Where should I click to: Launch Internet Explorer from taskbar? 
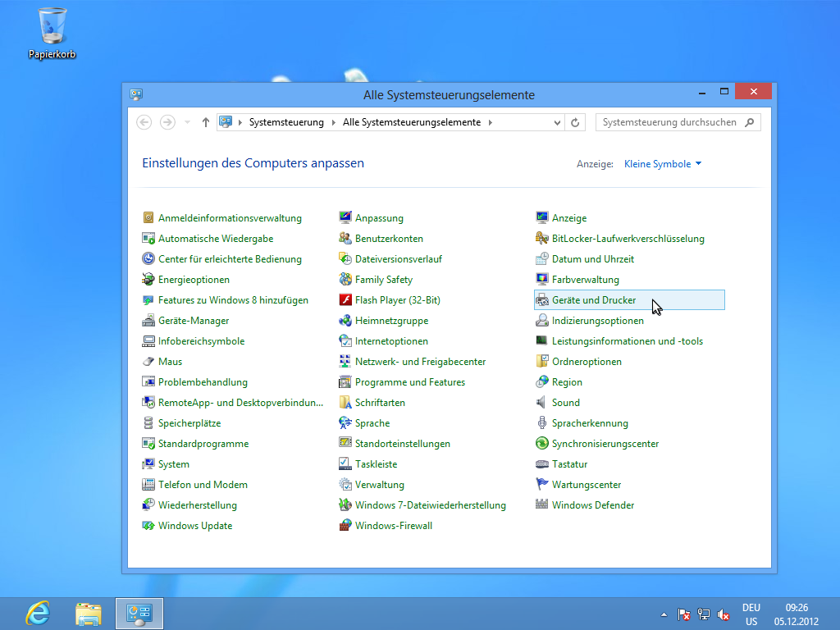pos(38,614)
